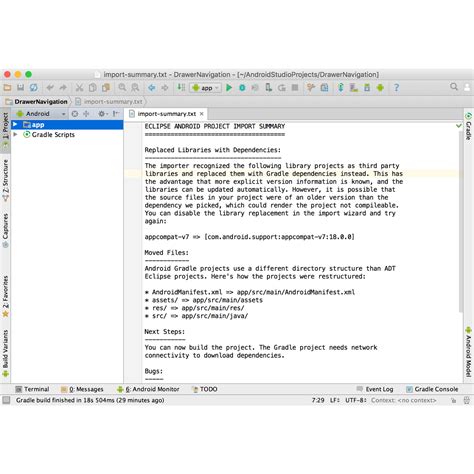The height and width of the screenshot is (474, 474).
Task: Click the Gradle build finished status text
Action: 90,400
